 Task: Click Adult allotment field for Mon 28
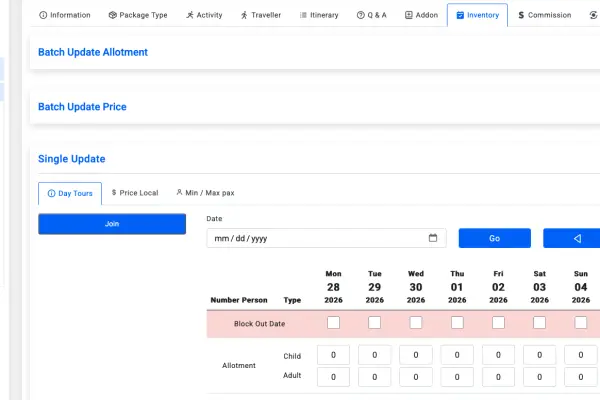tap(333, 377)
